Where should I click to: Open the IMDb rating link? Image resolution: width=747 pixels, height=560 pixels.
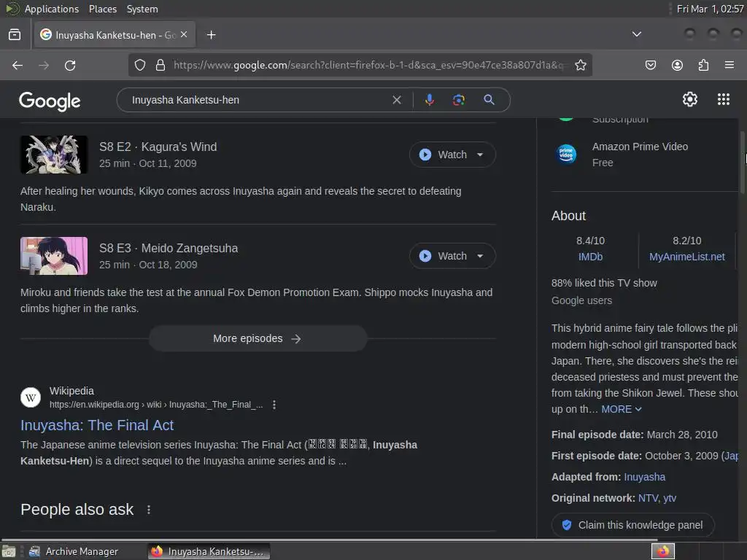click(590, 257)
